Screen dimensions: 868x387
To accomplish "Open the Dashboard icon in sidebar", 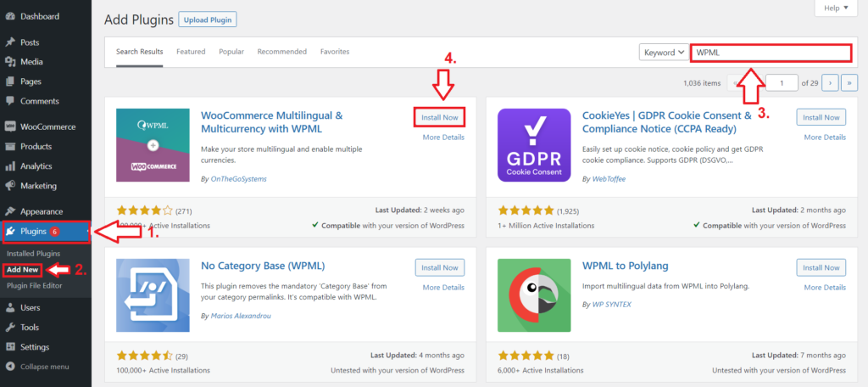I will pos(9,17).
